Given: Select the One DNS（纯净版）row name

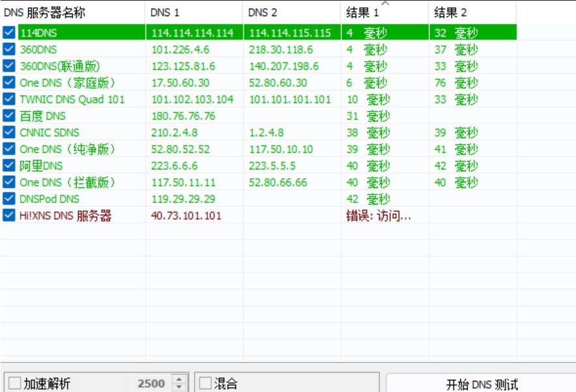Looking at the screenshot, I should click(68, 149).
